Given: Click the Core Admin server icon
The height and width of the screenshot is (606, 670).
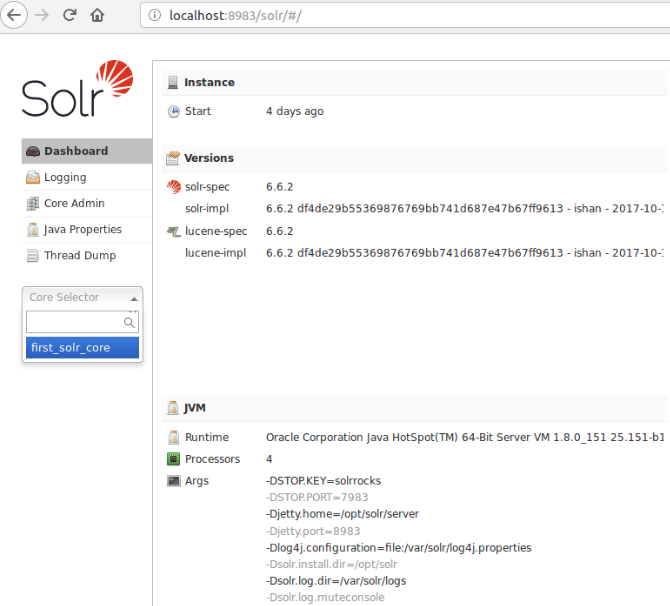Looking at the screenshot, I should click(33, 204).
